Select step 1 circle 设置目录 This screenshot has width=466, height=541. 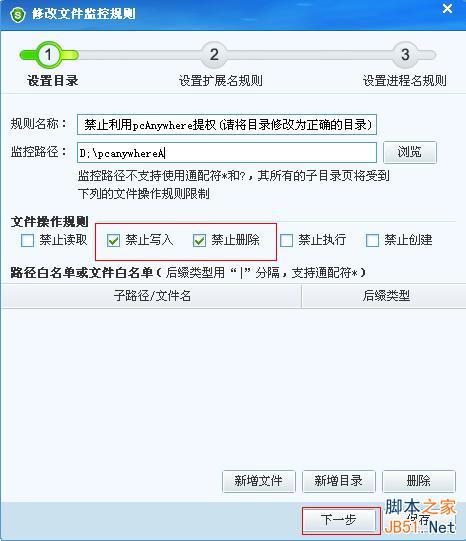[x=48, y=55]
